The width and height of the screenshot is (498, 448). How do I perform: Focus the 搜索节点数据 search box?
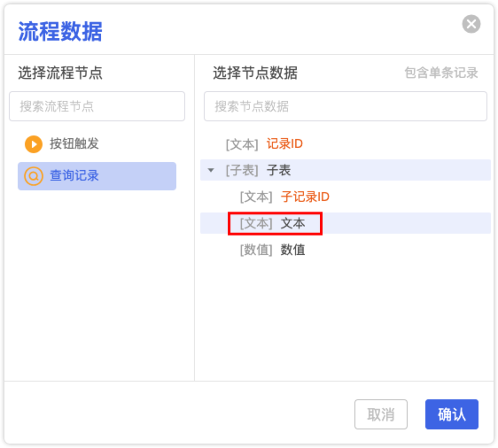[346, 106]
